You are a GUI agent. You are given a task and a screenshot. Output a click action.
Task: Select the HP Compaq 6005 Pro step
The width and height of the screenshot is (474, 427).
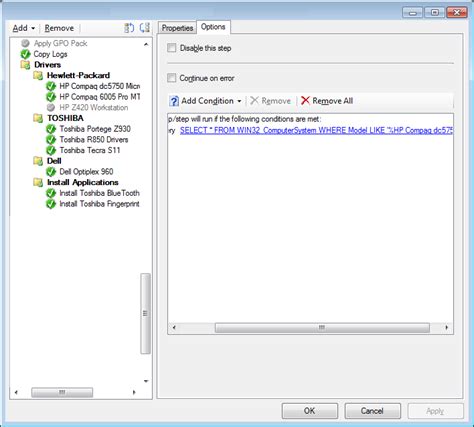[100, 97]
